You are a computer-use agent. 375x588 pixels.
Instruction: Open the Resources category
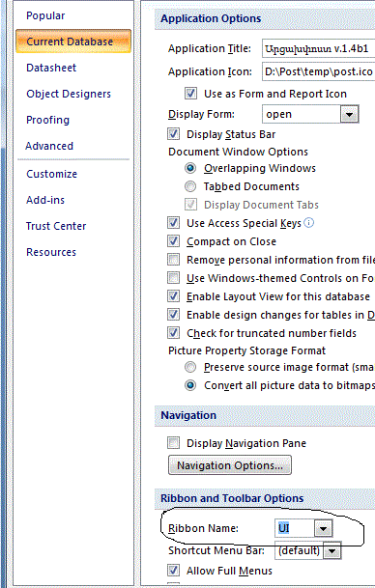coord(51,252)
